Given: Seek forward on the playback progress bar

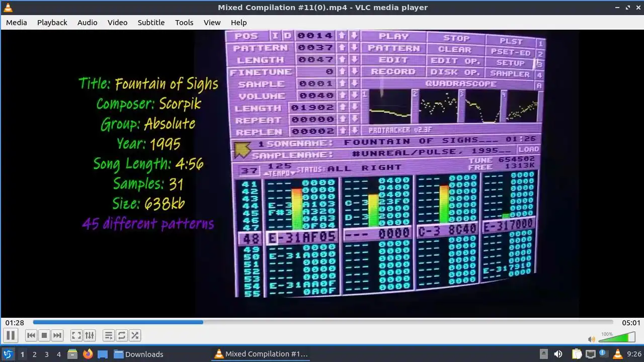Looking at the screenshot, I should [x=323, y=322].
